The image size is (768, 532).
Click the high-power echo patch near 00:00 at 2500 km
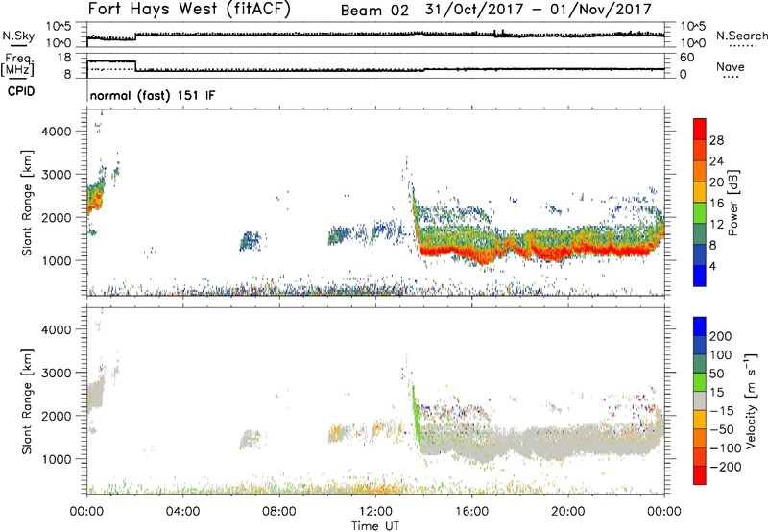(95, 199)
